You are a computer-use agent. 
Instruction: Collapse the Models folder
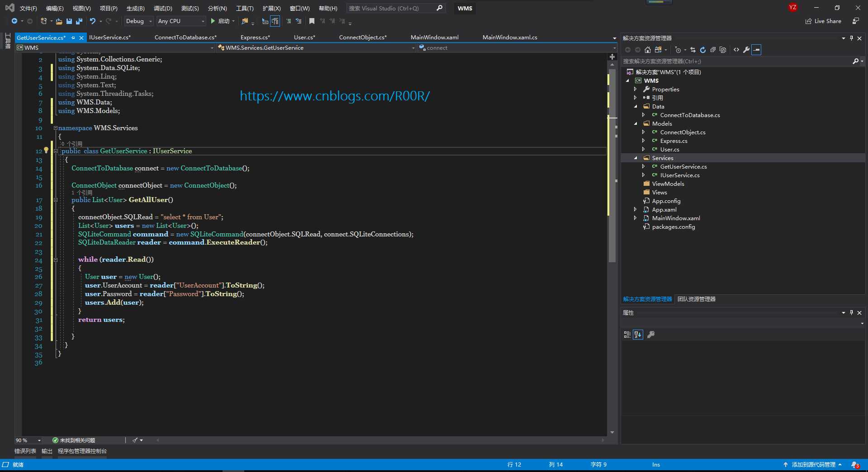(x=635, y=124)
